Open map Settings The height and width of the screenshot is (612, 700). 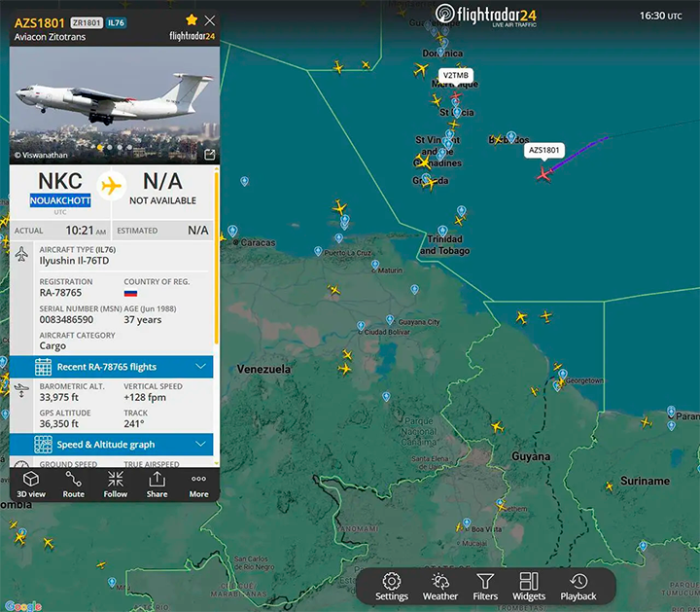click(392, 587)
